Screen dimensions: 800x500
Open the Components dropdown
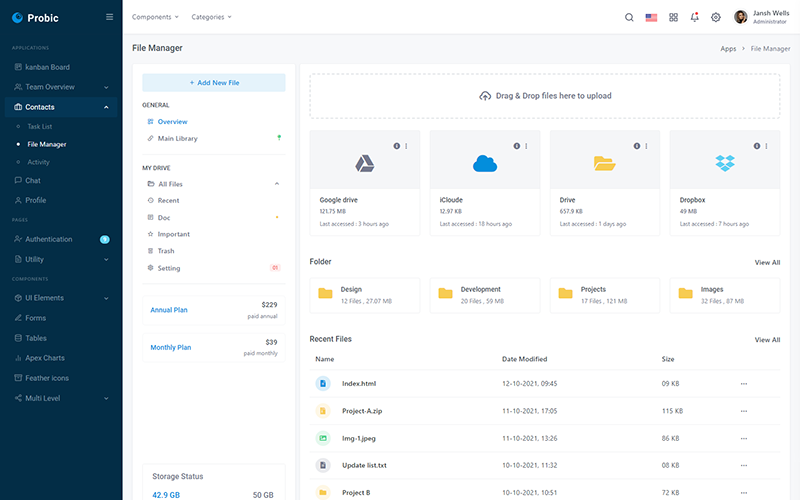click(x=155, y=17)
